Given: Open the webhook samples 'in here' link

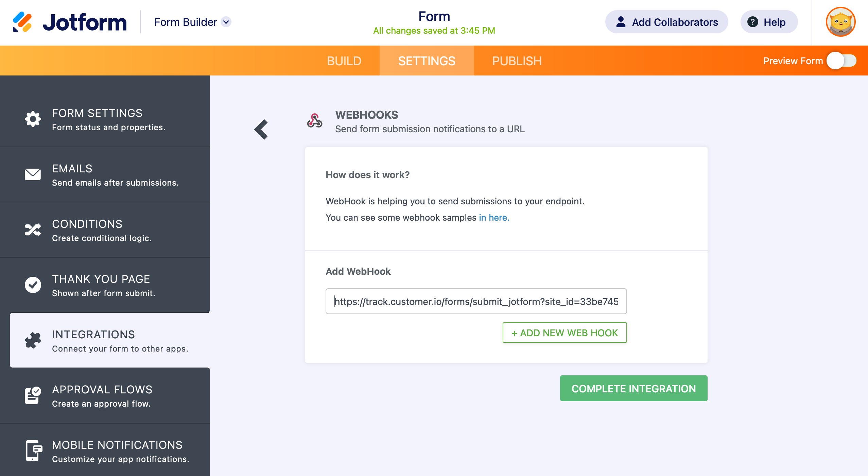Looking at the screenshot, I should (x=494, y=218).
